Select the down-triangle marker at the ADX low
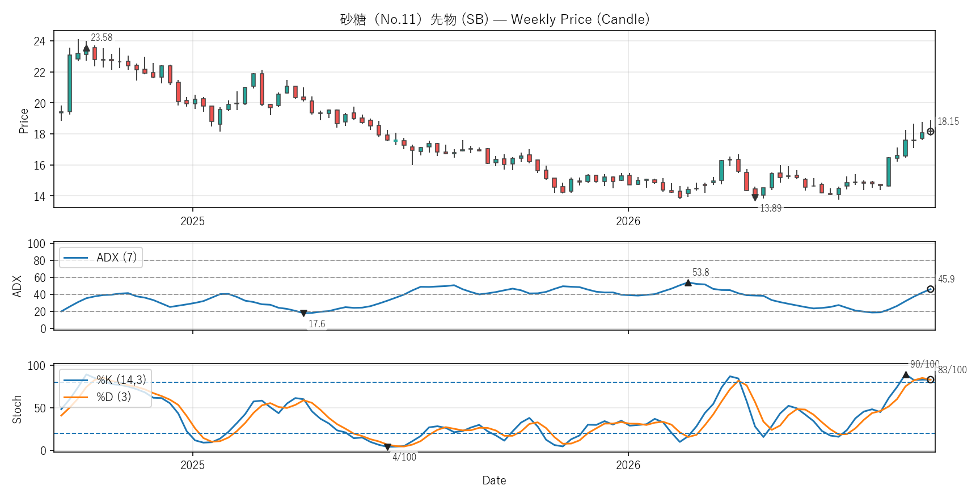 (303, 313)
